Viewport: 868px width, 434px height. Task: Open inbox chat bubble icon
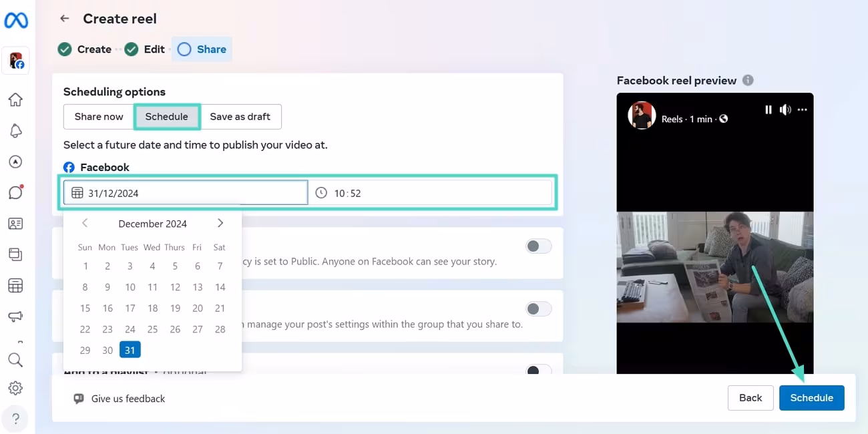pyautogui.click(x=15, y=192)
